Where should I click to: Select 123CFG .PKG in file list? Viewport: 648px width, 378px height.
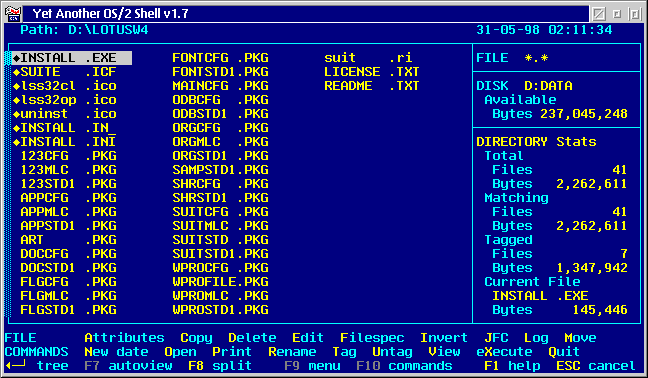[x=68, y=156]
